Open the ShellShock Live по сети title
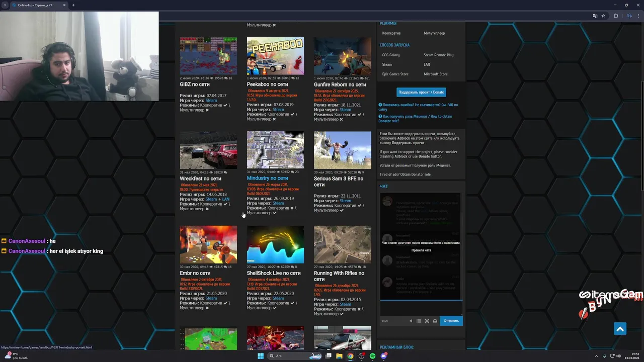The image size is (644, 362). coord(274,273)
